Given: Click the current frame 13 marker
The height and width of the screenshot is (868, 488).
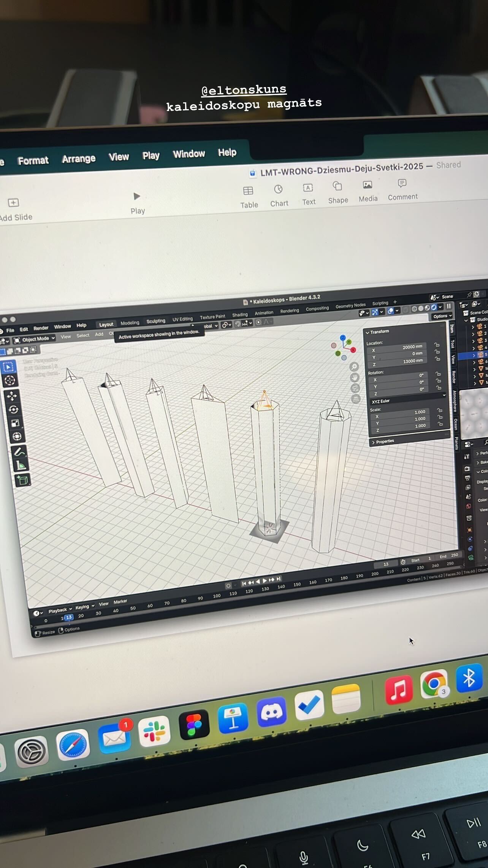Looking at the screenshot, I should tap(68, 617).
